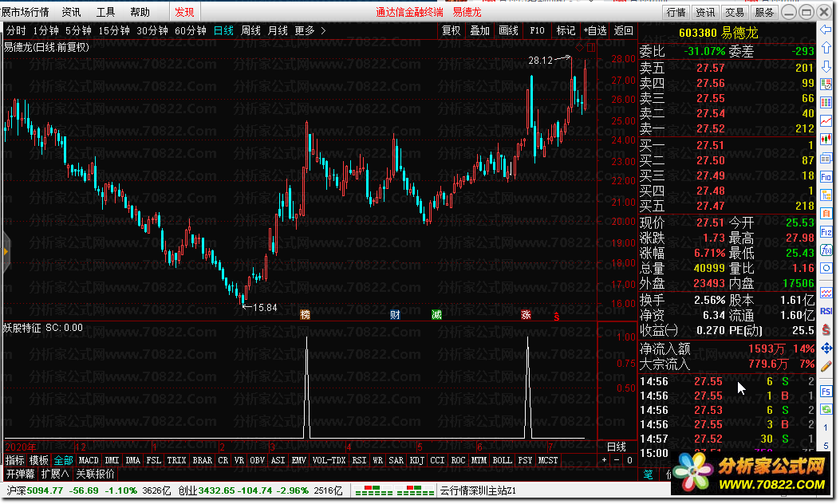This screenshot has width=840, height=504.
Task: Open the F12 trading sidebar icon
Action: click(x=826, y=232)
